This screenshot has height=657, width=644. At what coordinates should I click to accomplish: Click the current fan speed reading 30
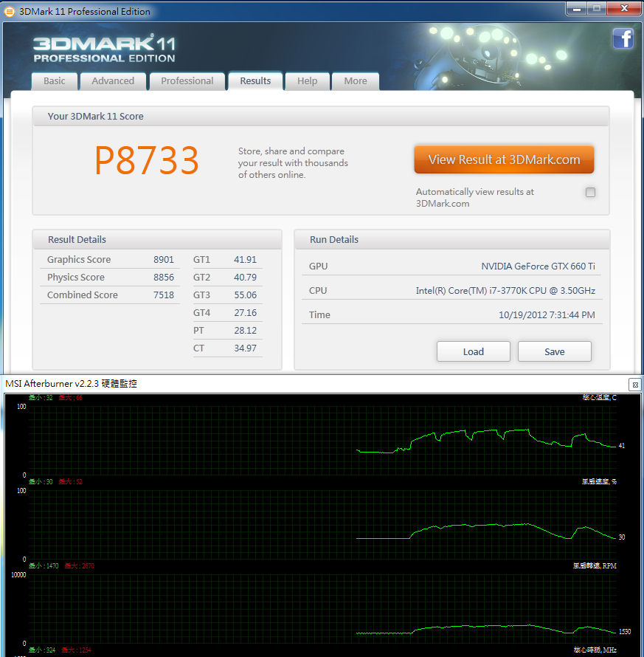coord(622,537)
